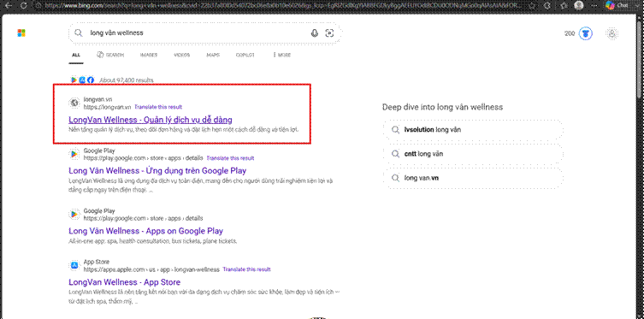
Task: Click the longvan.vn globe favicon
Action: click(74, 103)
